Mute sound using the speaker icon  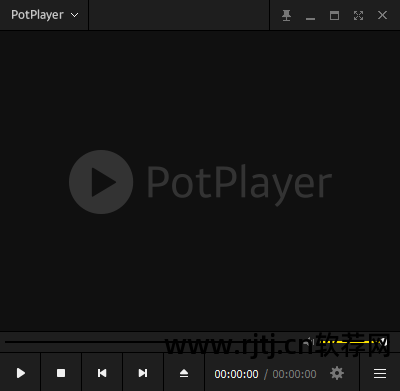[310, 342]
